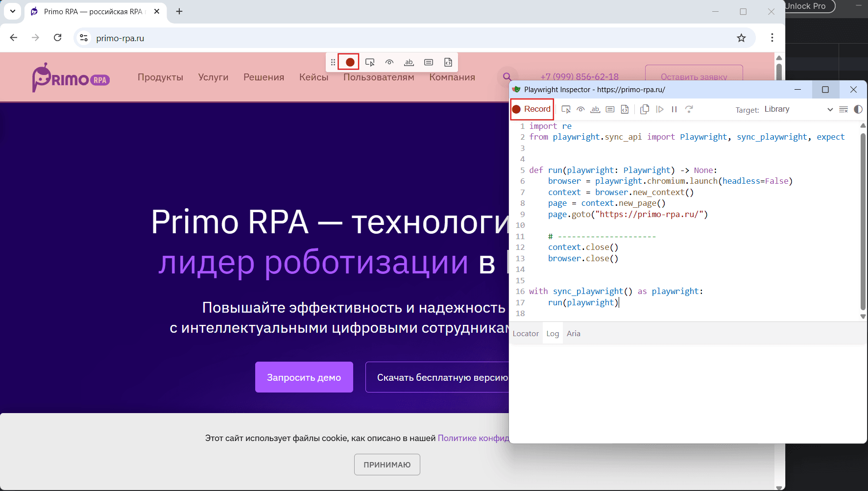This screenshot has width=868, height=491.
Task: Choose Assert text icon in the Inspector toolbar
Action: (x=595, y=109)
